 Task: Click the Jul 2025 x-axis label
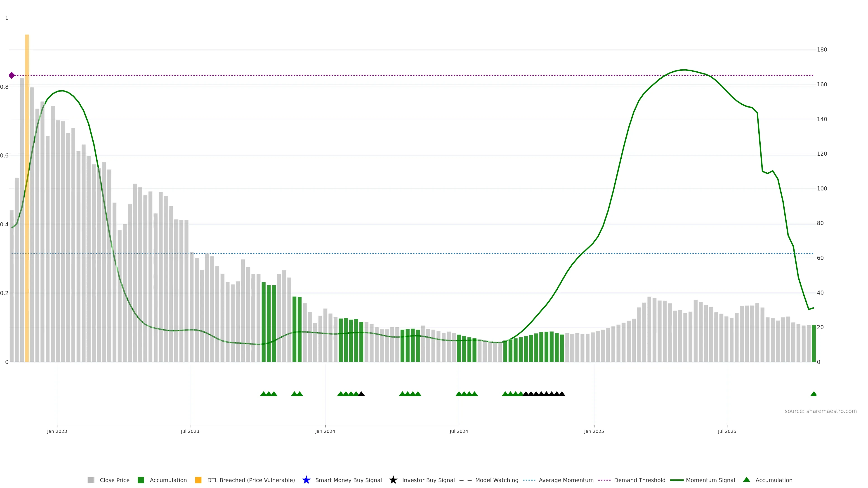coord(727,431)
